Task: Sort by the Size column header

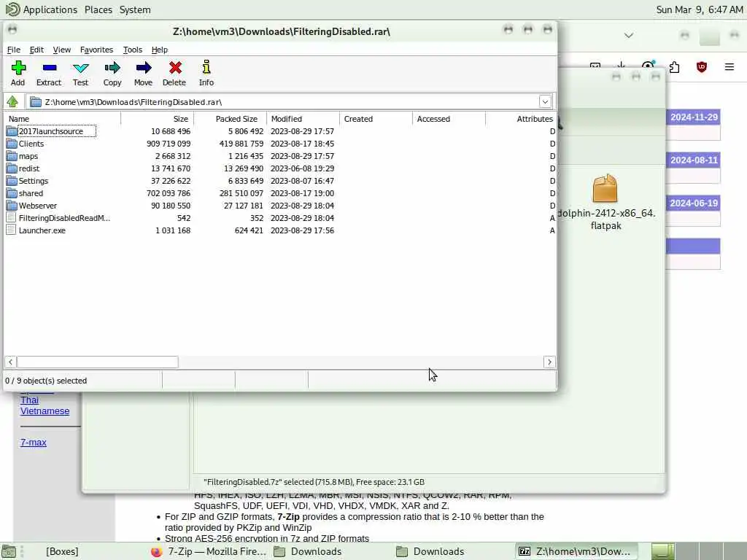Action: (x=158, y=119)
